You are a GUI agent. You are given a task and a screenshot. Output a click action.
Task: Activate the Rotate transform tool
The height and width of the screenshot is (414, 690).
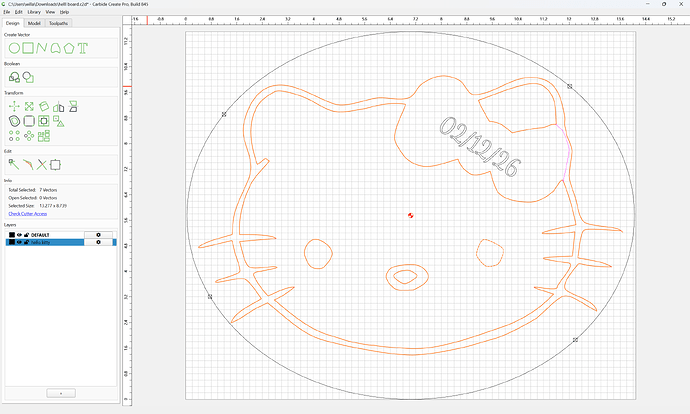point(44,106)
